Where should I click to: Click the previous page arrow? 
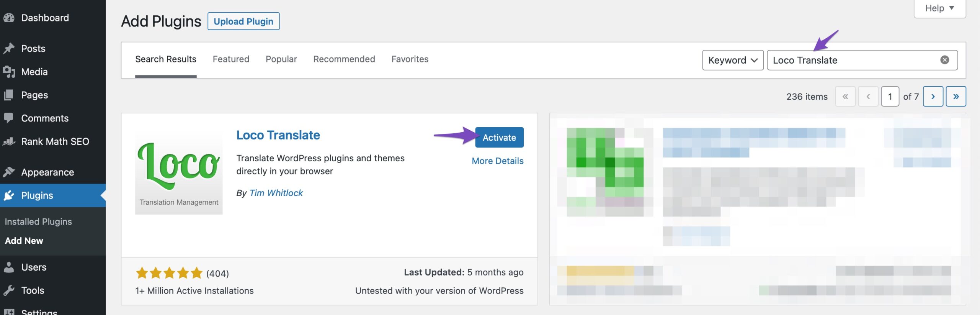point(868,97)
